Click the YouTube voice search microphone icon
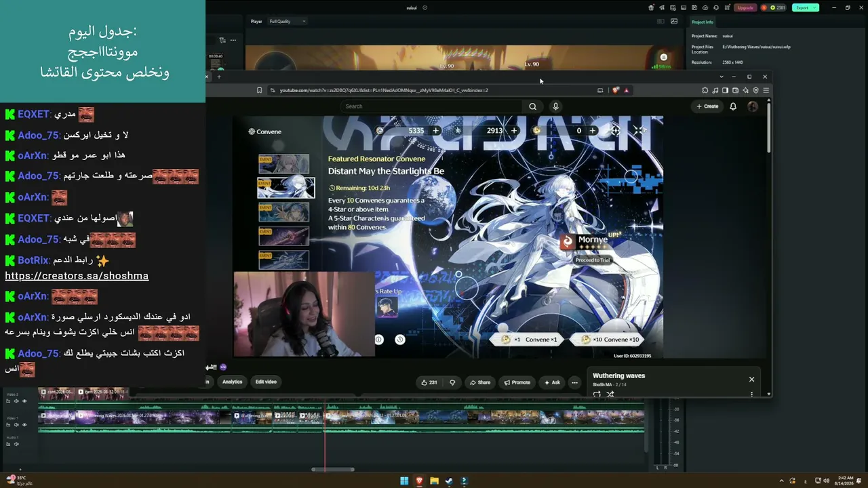Viewport: 868px width, 488px height. [x=555, y=106]
